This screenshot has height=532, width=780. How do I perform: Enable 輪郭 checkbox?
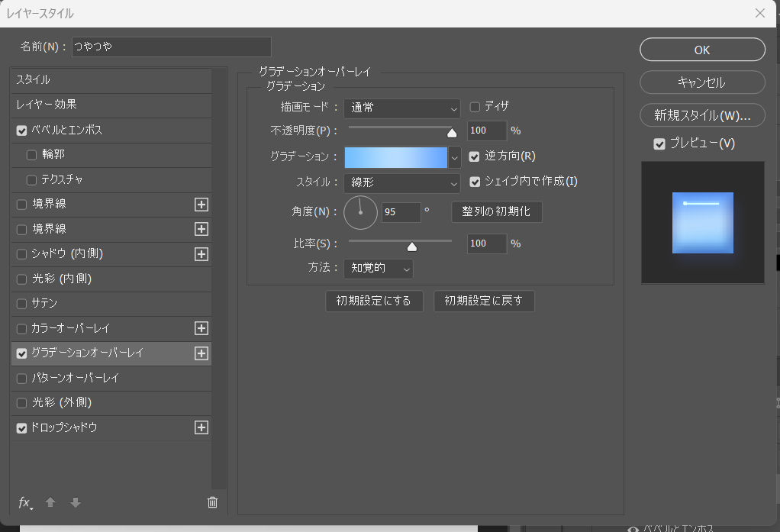tap(31, 155)
